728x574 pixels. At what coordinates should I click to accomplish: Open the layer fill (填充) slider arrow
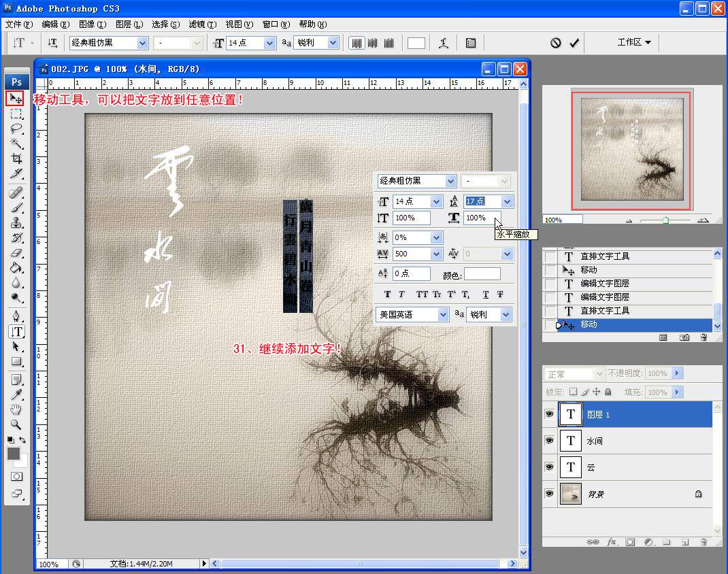(677, 392)
